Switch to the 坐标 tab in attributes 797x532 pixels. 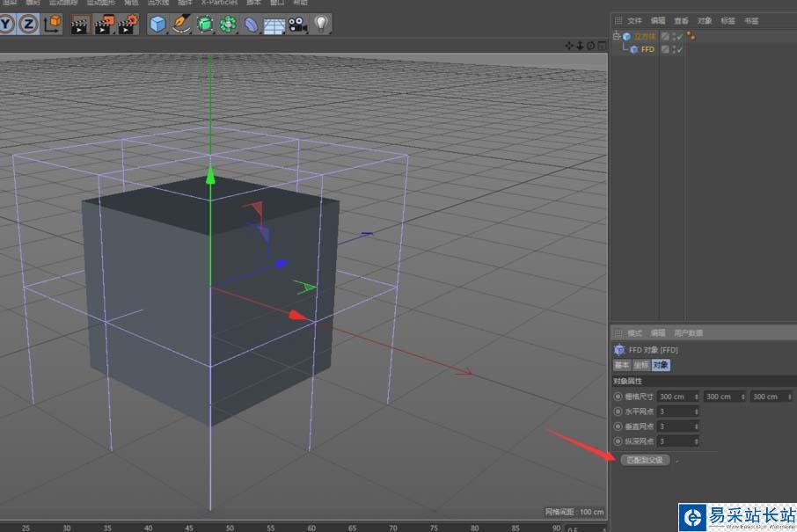tap(641, 365)
